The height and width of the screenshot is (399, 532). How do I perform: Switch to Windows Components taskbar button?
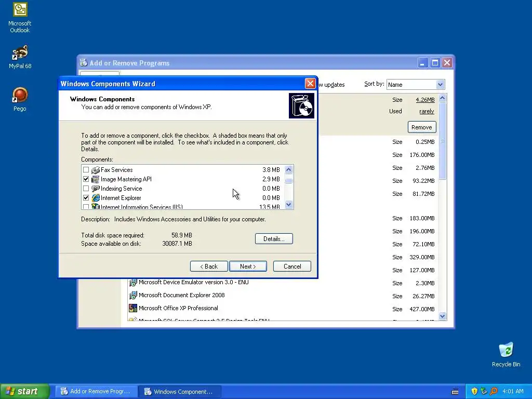(x=180, y=391)
